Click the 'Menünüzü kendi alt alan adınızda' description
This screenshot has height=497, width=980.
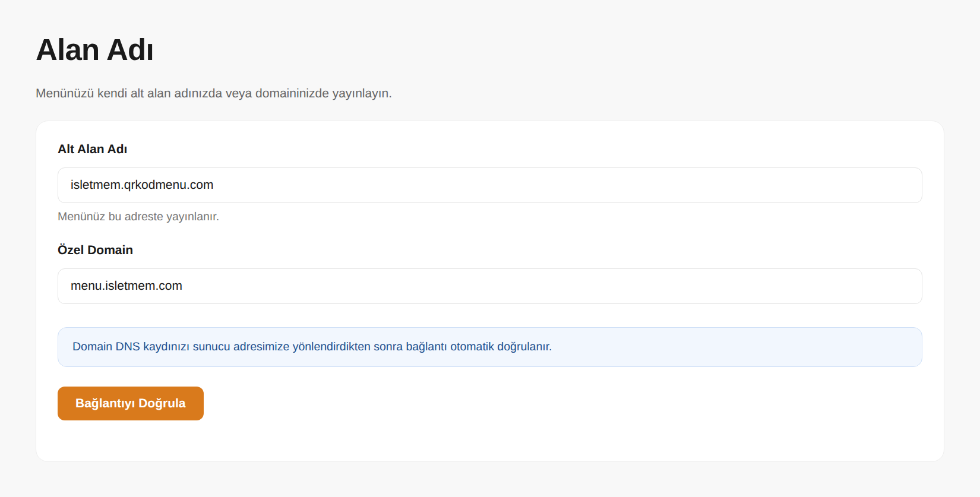(214, 93)
